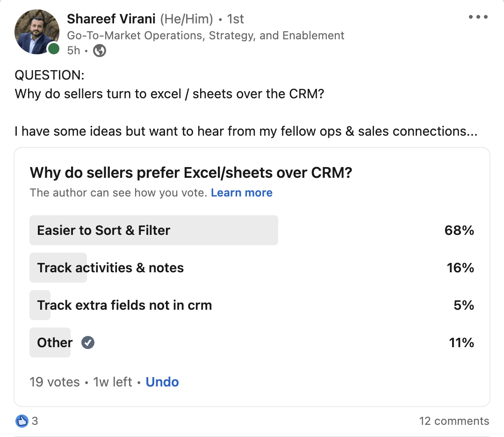The image size is (504, 437).
Task: Open the 12 comments link
Action: click(454, 421)
